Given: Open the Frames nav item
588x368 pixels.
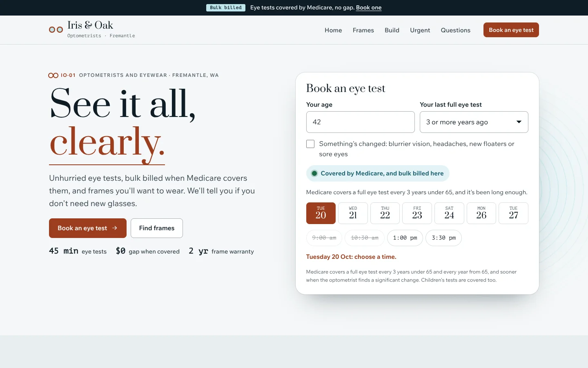Looking at the screenshot, I should (363, 30).
